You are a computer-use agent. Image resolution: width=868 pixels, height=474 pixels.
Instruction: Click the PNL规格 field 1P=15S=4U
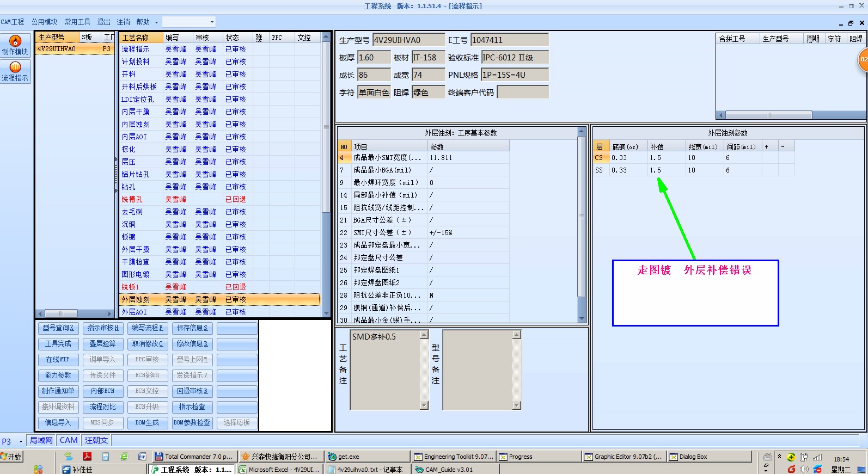click(x=515, y=75)
